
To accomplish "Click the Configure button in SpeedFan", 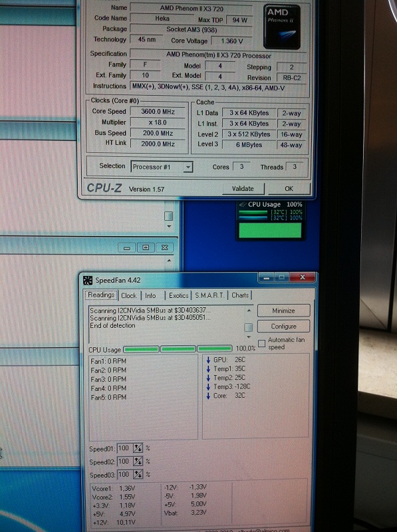I will click(x=283, y=327).
